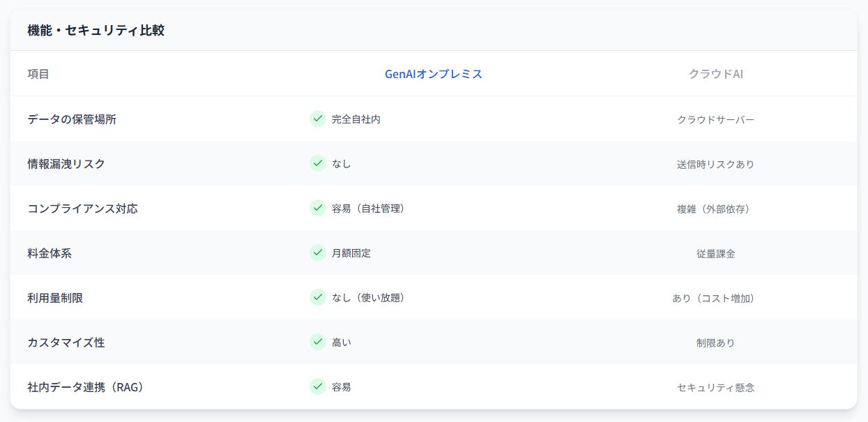Click the 情報漏洩リスク row label
Image resolution: width=868 pixels, height=422 pixels.
pos(66,164)
